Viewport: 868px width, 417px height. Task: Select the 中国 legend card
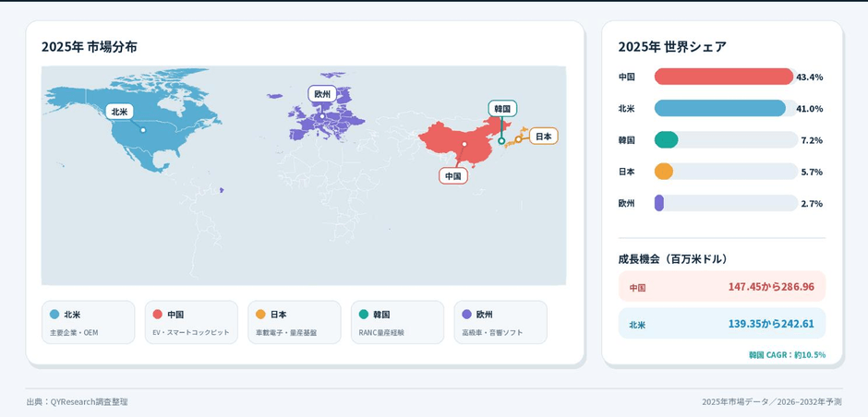click(x=191, y=322)
